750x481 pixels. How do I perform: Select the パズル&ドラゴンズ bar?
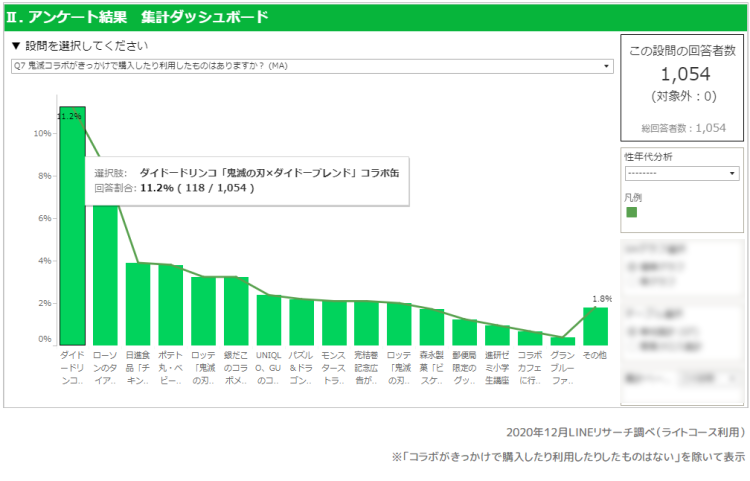pos(301,322)
